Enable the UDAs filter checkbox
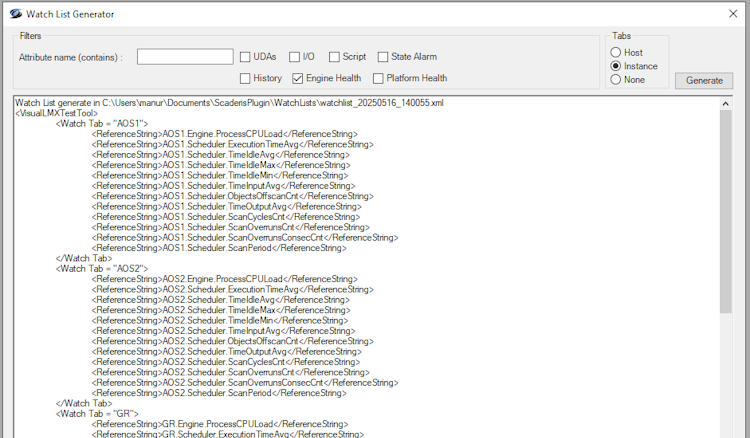 tap(246, 57)
